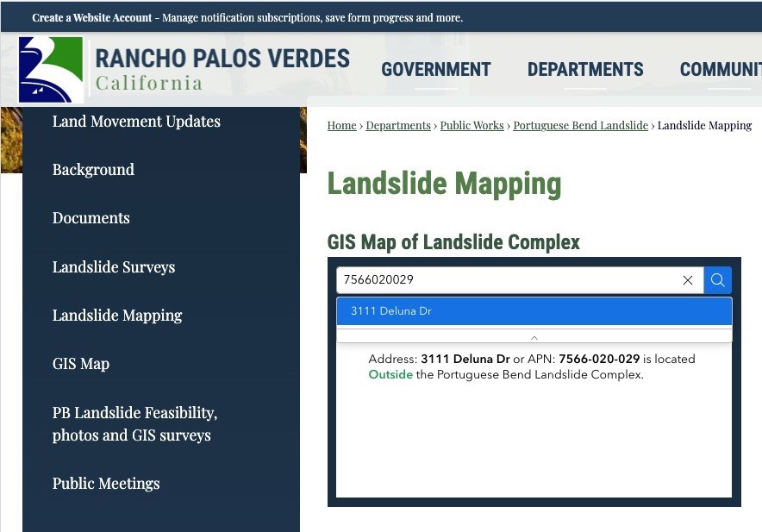Go to the Home breadcrumb link

pos(341,126)
